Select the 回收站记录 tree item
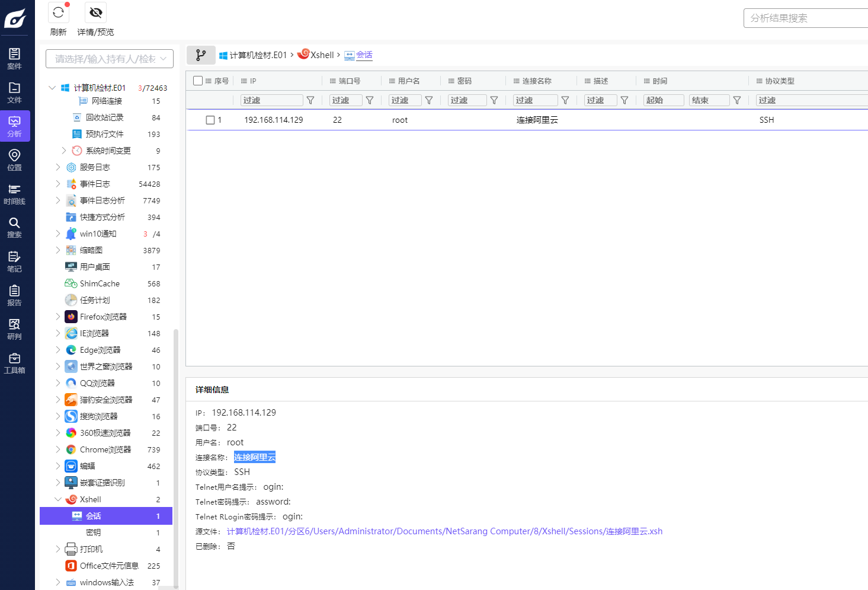 pyautogui.click(x=106, y=117)
